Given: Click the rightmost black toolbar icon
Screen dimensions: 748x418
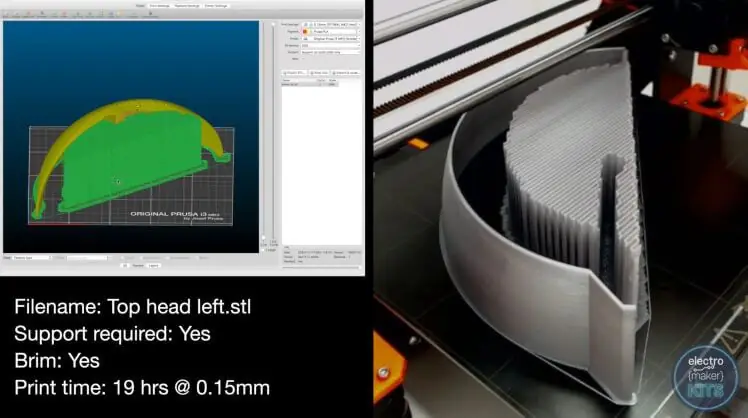Looking at the screenshot, I should click(x=151, y=14).
